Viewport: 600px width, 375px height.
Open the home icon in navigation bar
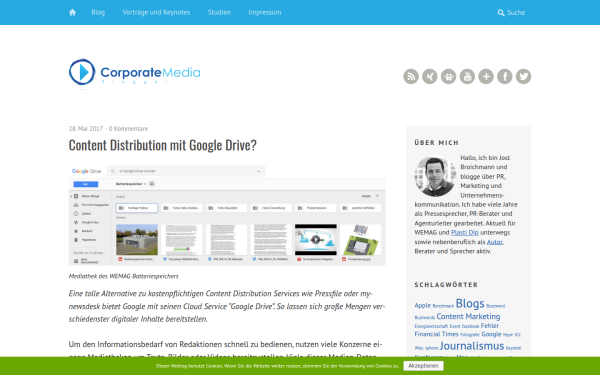tap(72, 12)
